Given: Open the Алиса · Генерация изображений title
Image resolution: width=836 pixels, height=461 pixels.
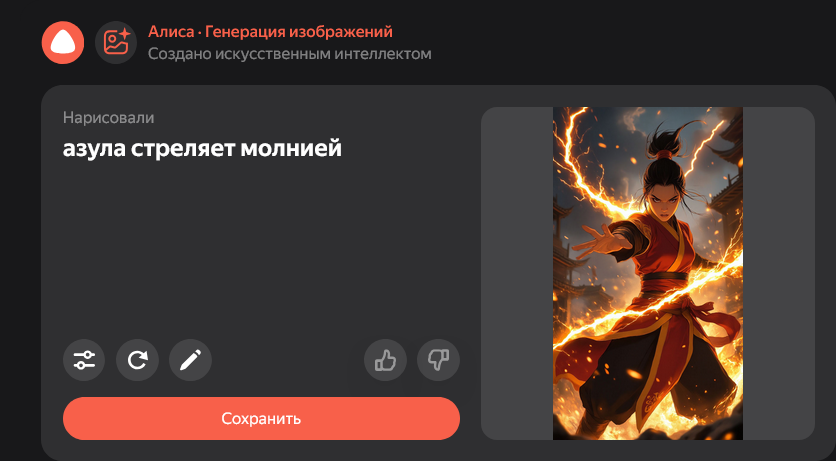Looking at the screenshot, I should 270,32.
